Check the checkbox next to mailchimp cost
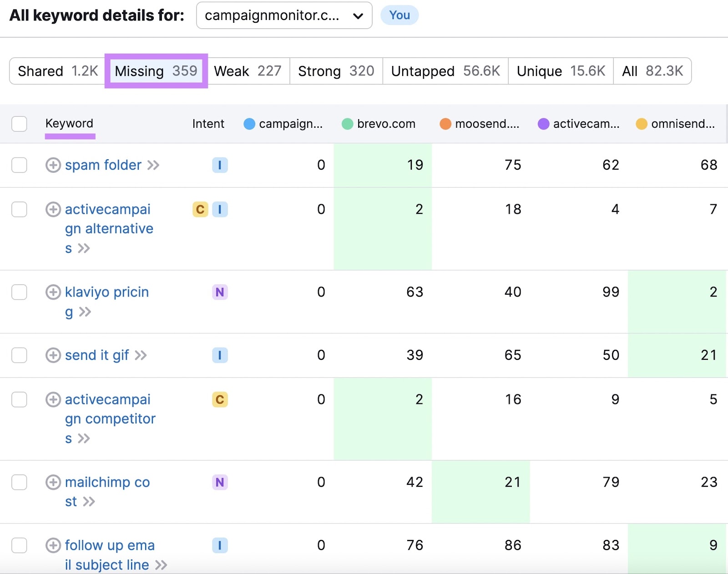Screen dimensions: 728x574 19,483
